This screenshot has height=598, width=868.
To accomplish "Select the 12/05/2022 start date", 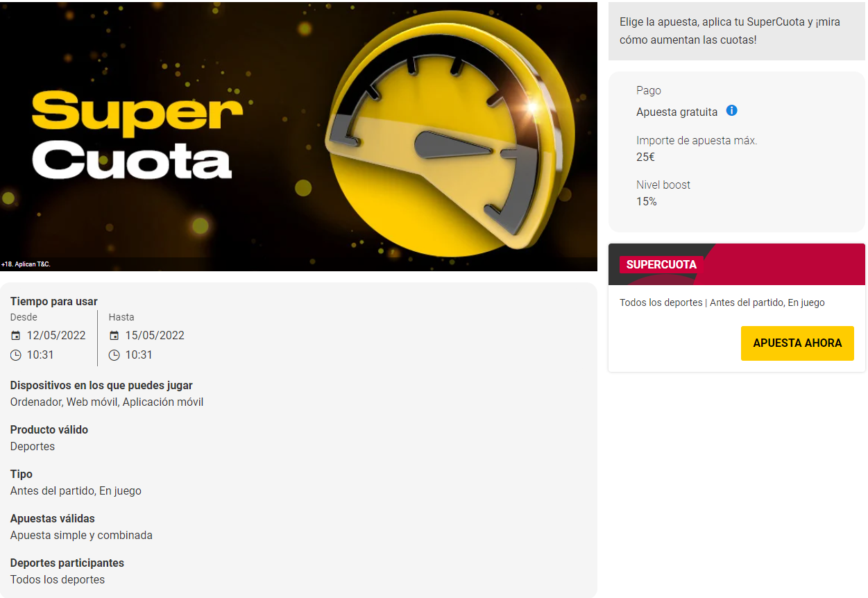I will click(x=56, y=336).
